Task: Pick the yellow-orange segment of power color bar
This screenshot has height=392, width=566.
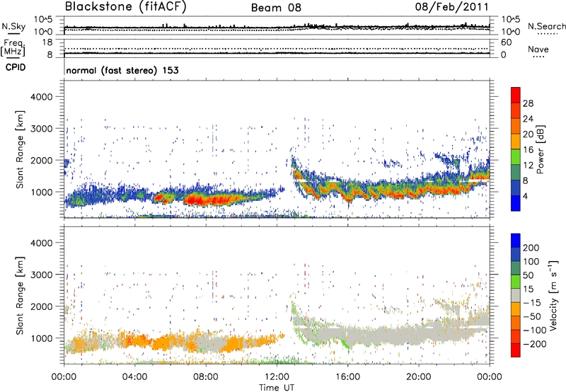Action: pos(516,142)
